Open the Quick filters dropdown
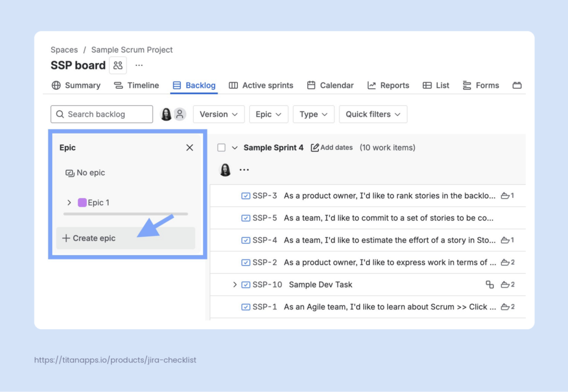 [x=373, y=114]
